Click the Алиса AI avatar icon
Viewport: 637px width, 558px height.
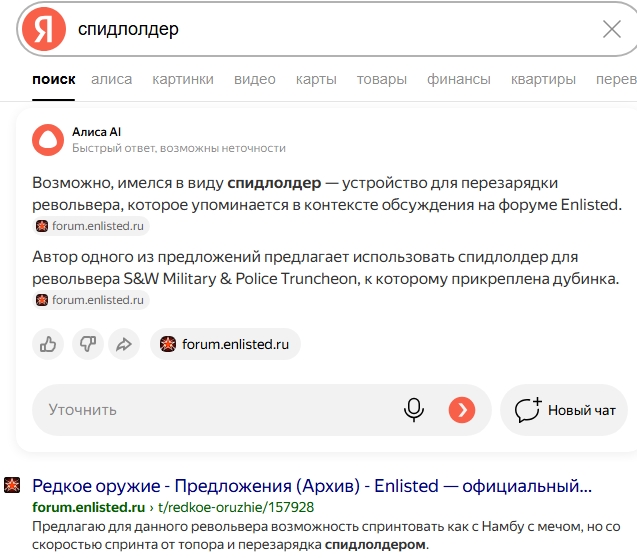48,140
